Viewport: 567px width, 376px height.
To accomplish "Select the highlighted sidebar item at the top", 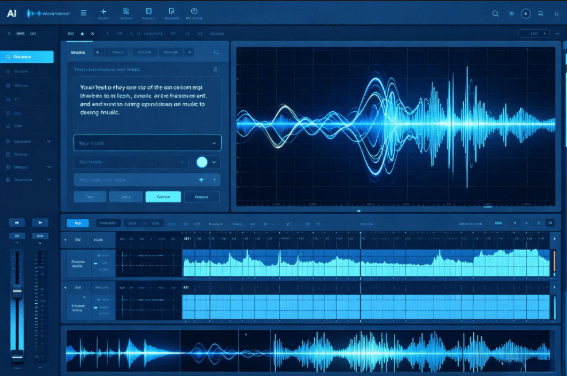I will 27,57.
